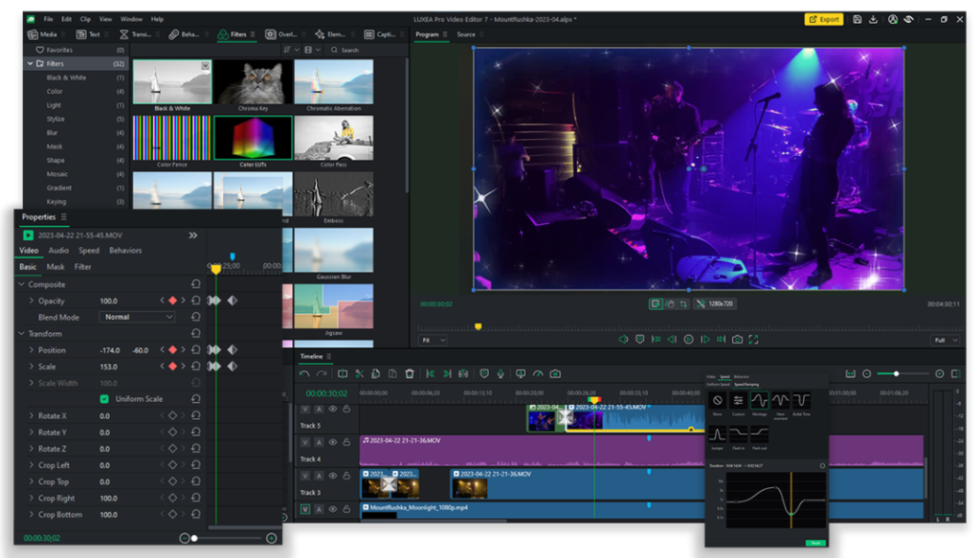Expand the Crop Left property

point(32,465)
